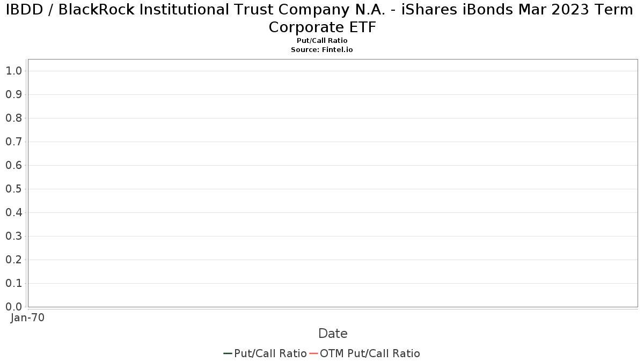Click the 1.0 y-axis tick label
The height and width of the screenshot is (362, 644).
(x=13, y=71)
